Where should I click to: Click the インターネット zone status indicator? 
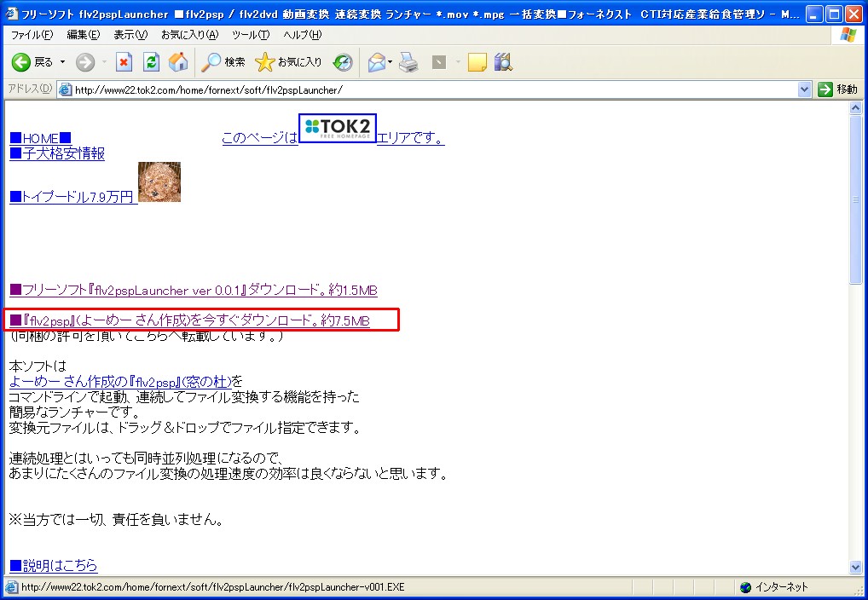[x=774, y=587]
